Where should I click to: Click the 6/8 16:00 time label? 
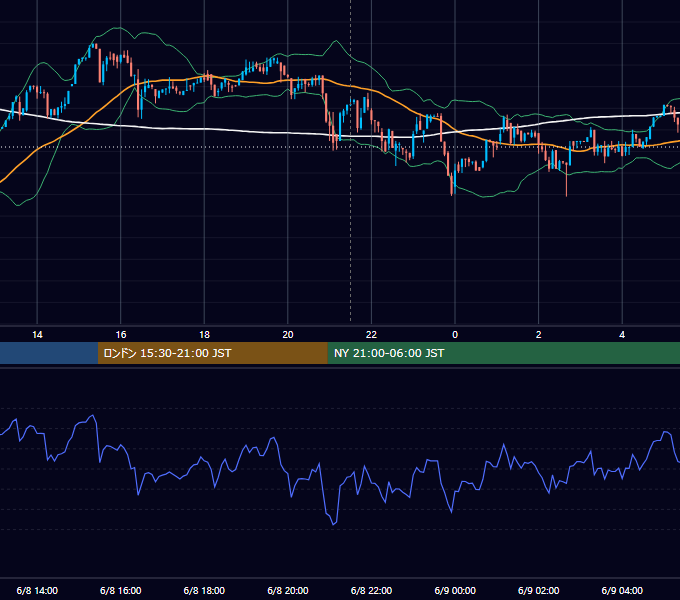click(121, 590)
